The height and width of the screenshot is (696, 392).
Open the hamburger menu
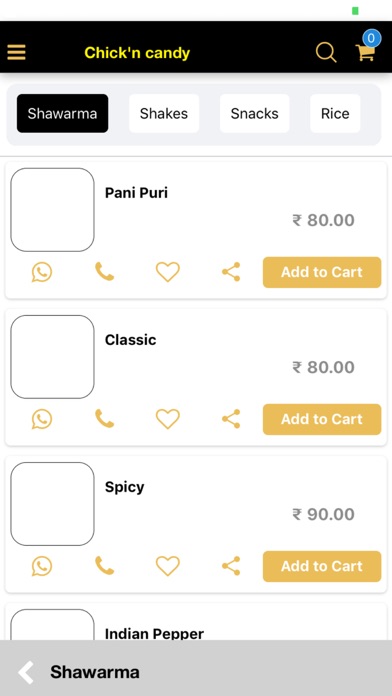[x=16, y=52]
